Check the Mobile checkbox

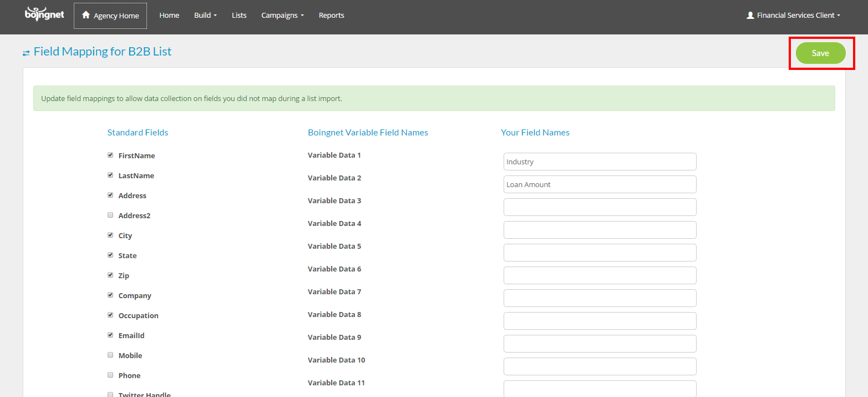tap(110, 355)
